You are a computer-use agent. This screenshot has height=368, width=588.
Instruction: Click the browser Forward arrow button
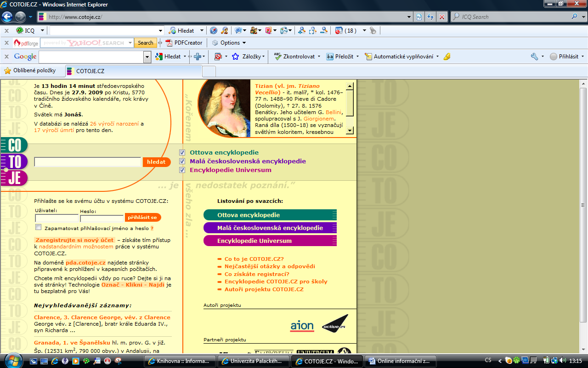click(20, 17)
